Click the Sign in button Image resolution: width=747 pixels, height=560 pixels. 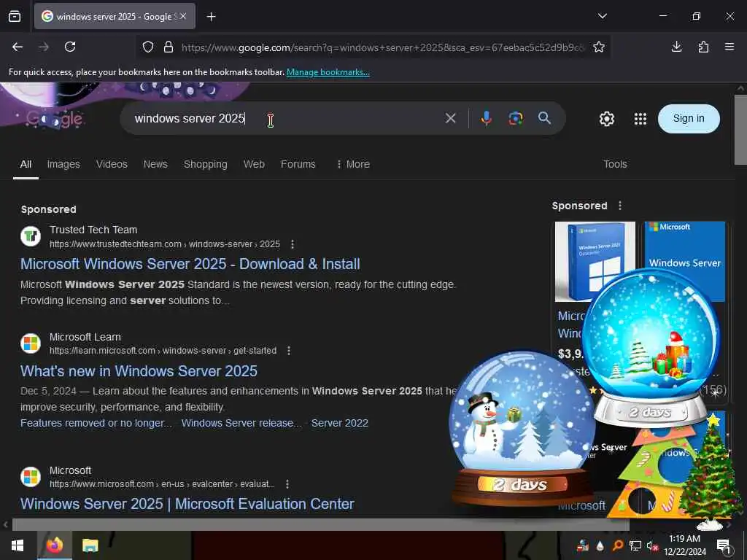[x=689, y=119]
